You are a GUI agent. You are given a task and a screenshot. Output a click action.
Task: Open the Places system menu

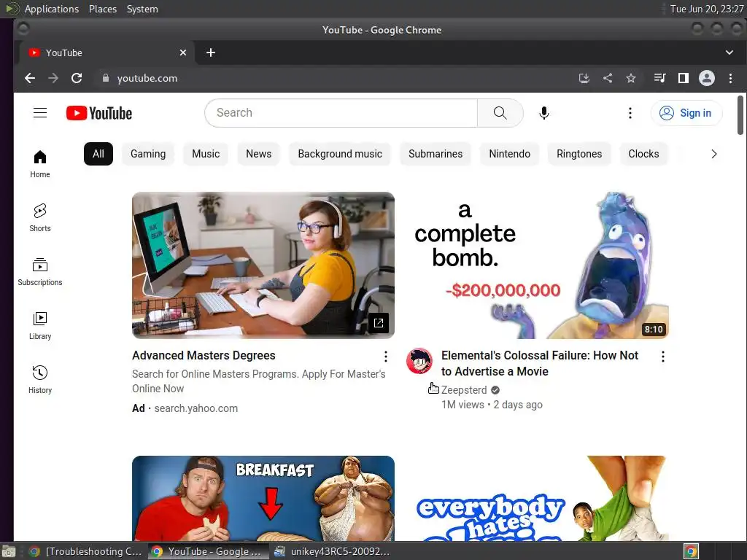tap(103, 9)
